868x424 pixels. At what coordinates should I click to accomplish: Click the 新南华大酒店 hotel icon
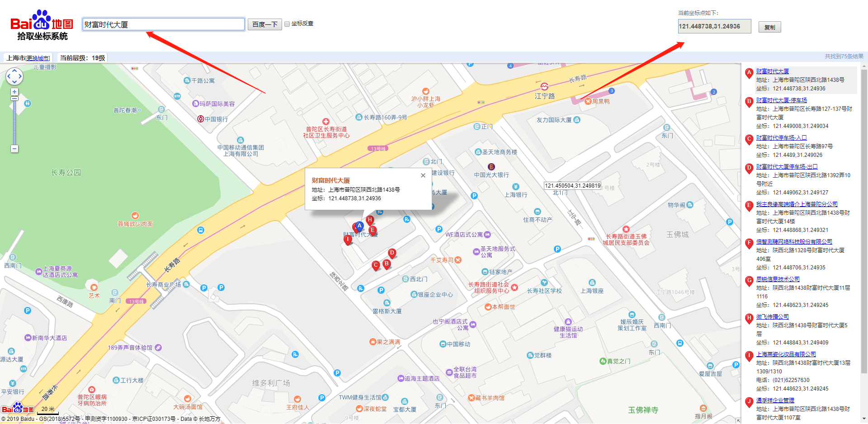click(28, 338)
